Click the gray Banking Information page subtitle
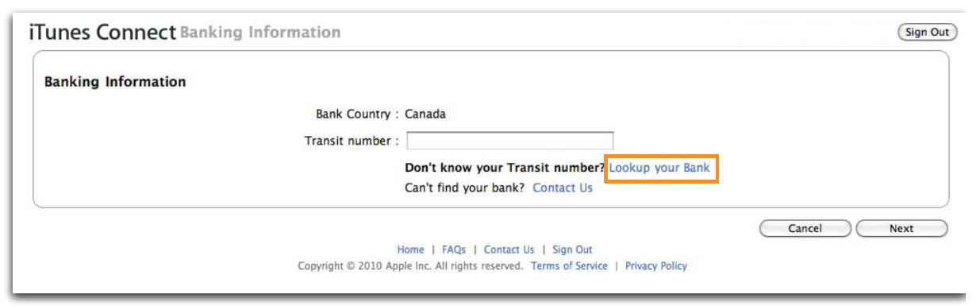The width and height of the screenshot is (980, 306). pyautogui.click(x=261, y=33)
